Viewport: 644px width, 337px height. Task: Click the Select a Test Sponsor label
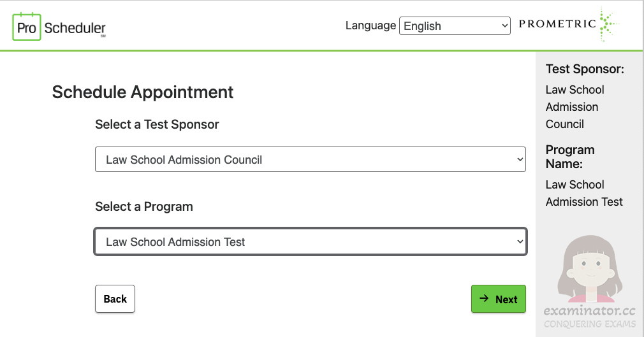coord(157,124)
